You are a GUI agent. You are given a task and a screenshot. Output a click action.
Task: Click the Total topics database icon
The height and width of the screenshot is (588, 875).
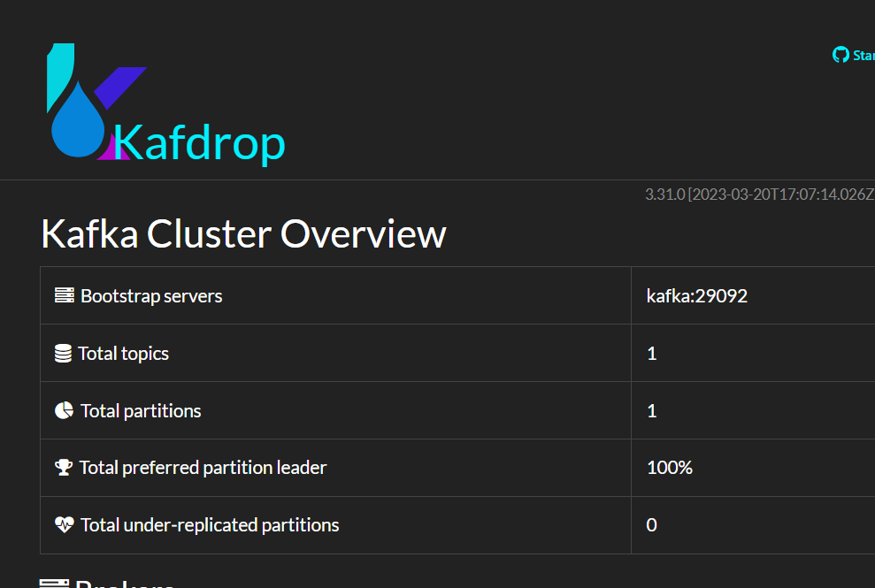(63, 353)
